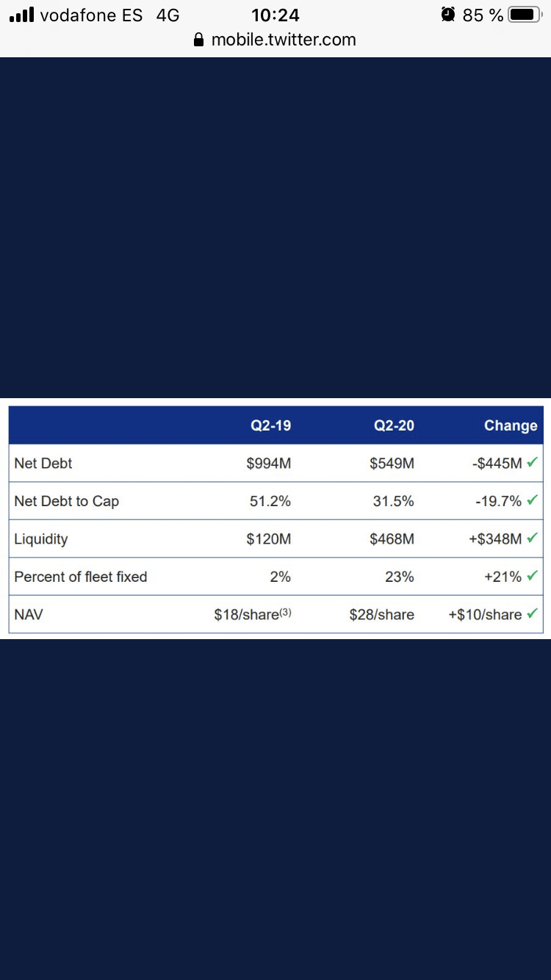Tap the Net Debt to Cap label

tap(67, 501)
